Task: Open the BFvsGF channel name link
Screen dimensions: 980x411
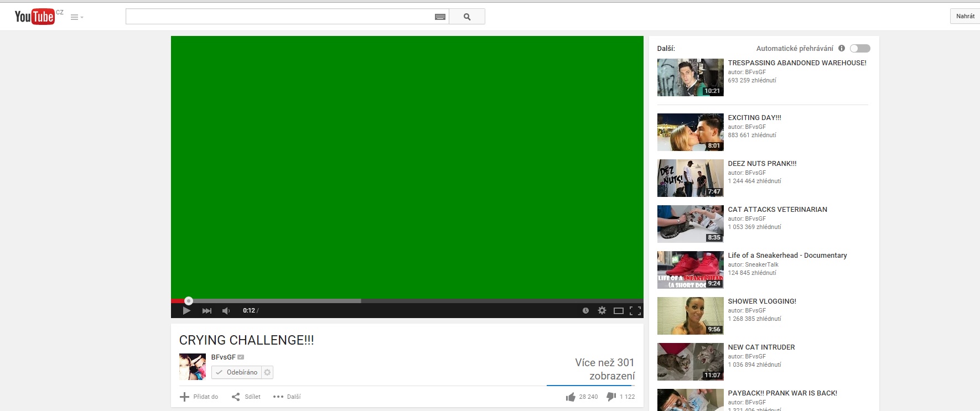Action: (224, 357)
